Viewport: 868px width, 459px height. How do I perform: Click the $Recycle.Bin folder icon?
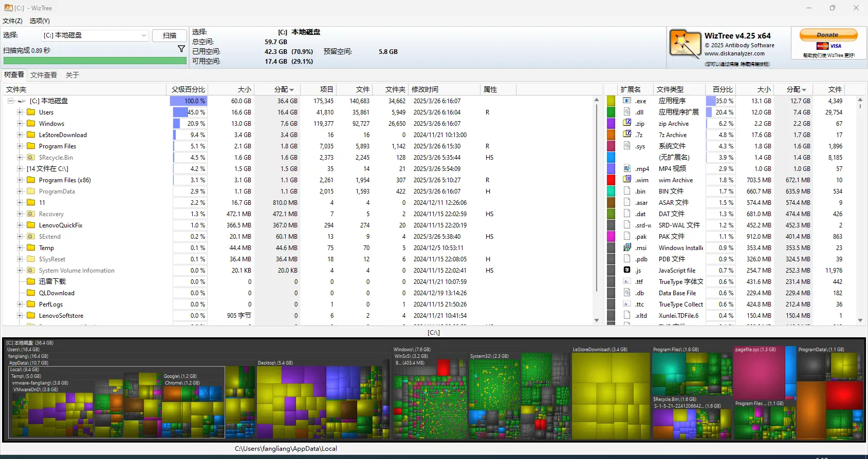coord(31,158)
